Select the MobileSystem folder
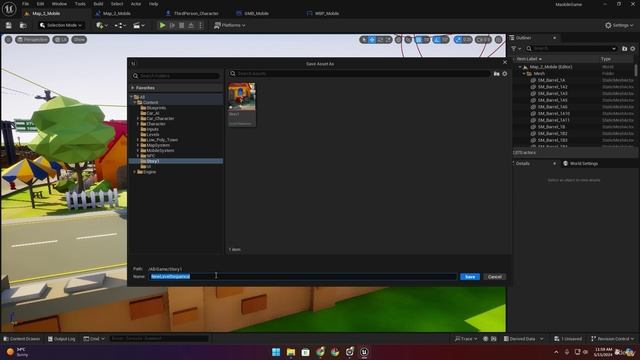Image resolution: width=640 pixels, height=360 pixels. (x=160, y=150)
